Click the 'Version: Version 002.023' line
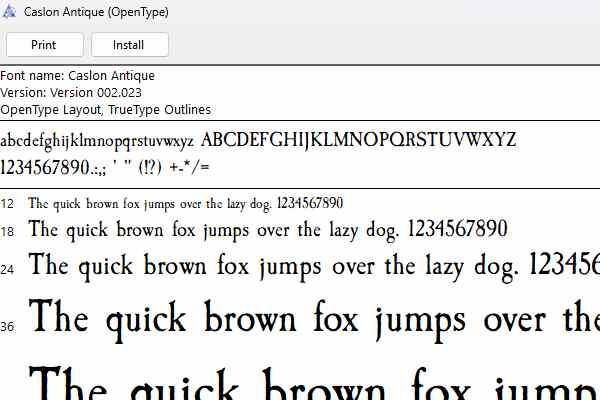 coord(71,93)
